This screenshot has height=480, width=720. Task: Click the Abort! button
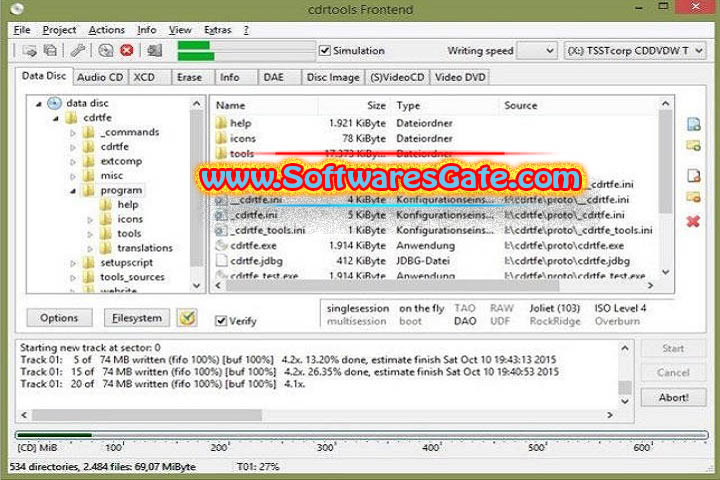673,397
